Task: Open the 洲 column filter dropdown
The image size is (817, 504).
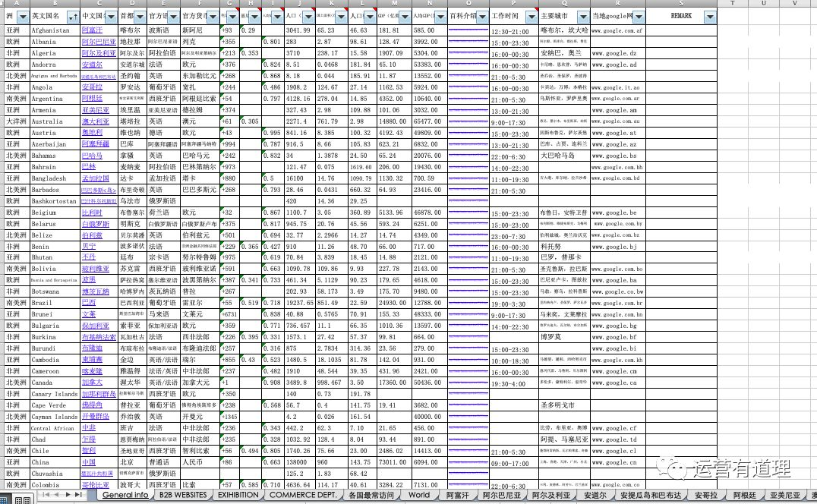Action: click(x=23, y=17)
